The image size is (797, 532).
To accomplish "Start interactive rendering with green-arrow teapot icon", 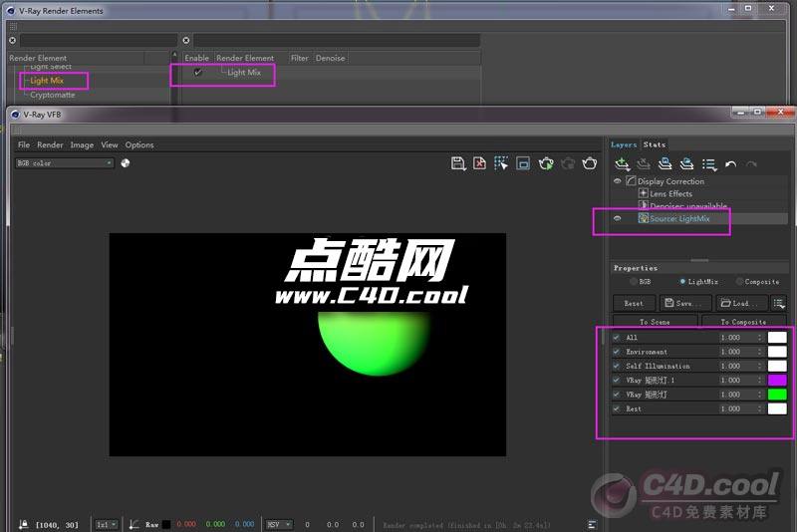I will (x=546, y=163).
